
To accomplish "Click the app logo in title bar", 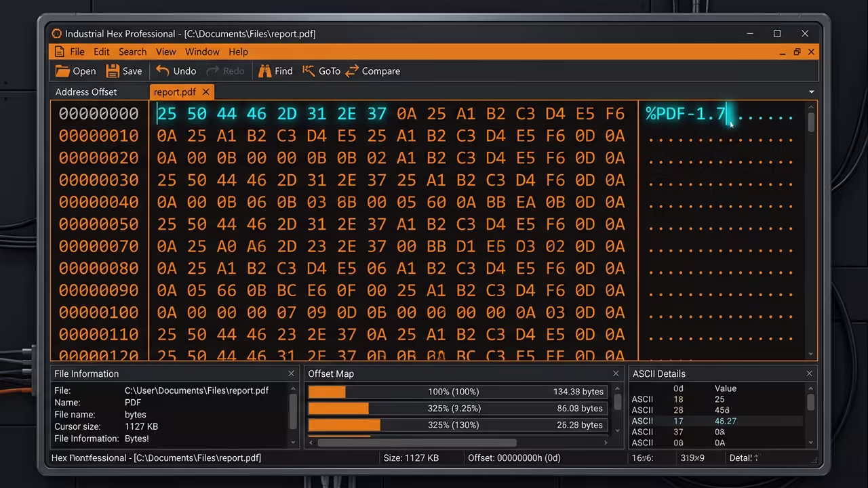I will tap(57, 34).
